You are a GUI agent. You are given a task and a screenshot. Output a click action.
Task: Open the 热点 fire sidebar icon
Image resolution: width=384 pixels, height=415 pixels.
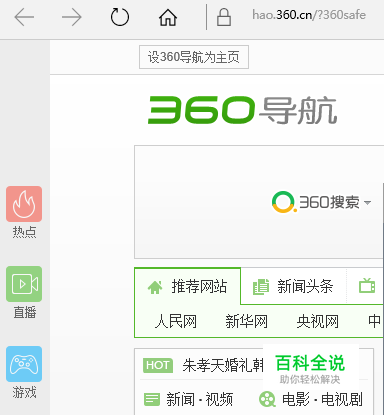tap(24, 204)
